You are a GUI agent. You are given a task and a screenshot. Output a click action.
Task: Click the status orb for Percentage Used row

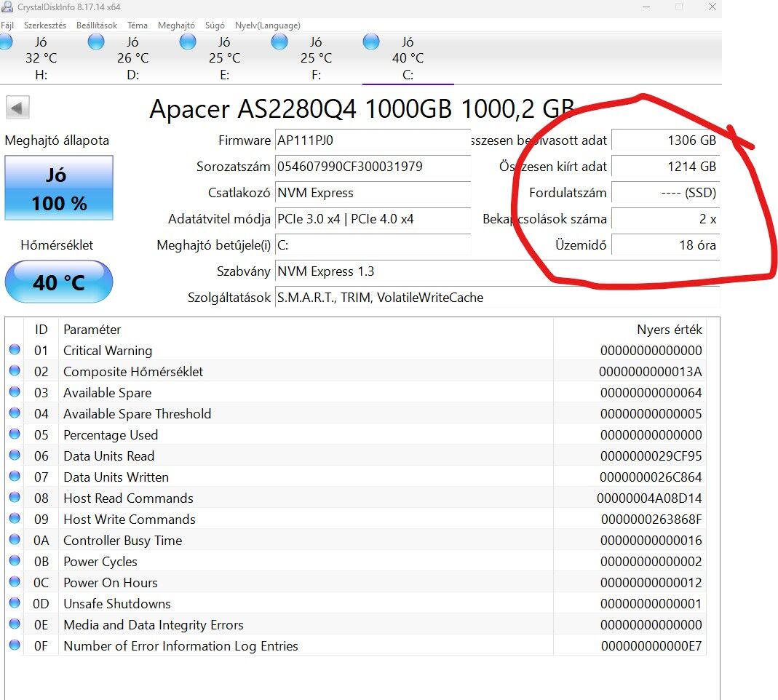(15, 434)
